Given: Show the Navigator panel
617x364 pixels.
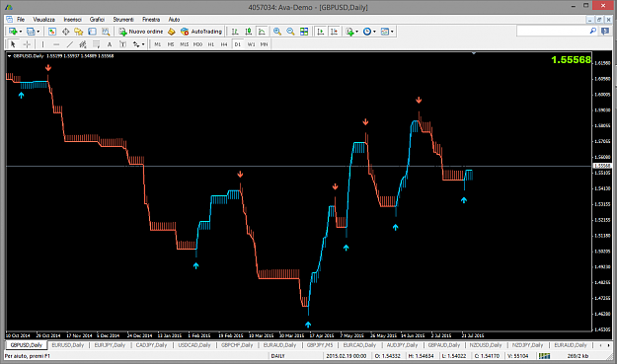Looking at the screenshot, I should coord(79,32).
